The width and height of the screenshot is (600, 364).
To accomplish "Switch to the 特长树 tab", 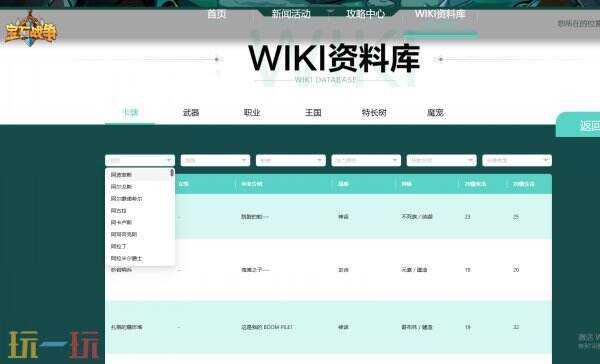I will pos(374,113).
